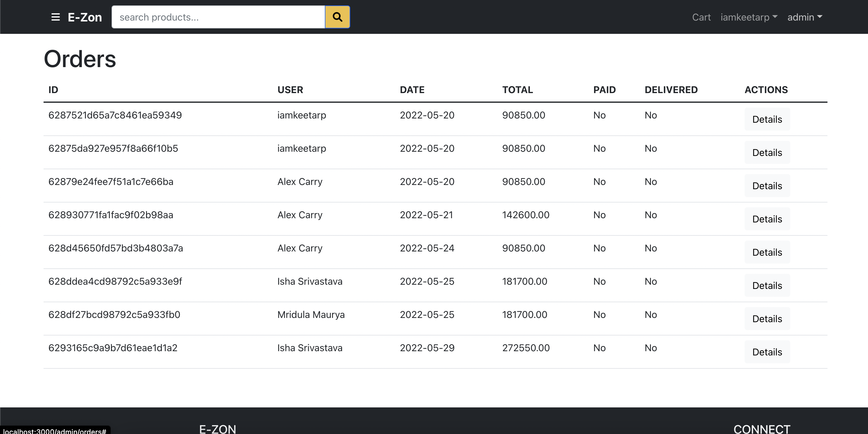This screenshot has height=434, width=868.
Task: Open the hamburger sidebar menu icon
Action: tap(55, 17)
